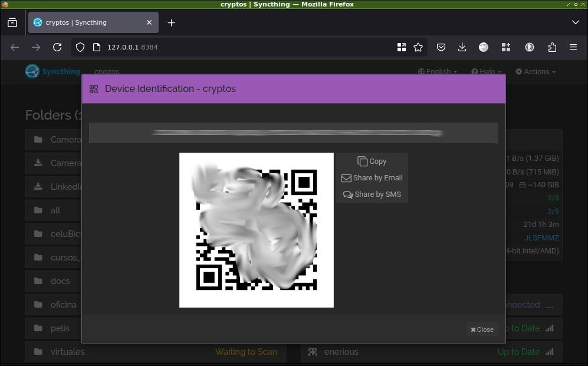588x366 pixels.
Task: Show site information page icon
Action: 97,47
